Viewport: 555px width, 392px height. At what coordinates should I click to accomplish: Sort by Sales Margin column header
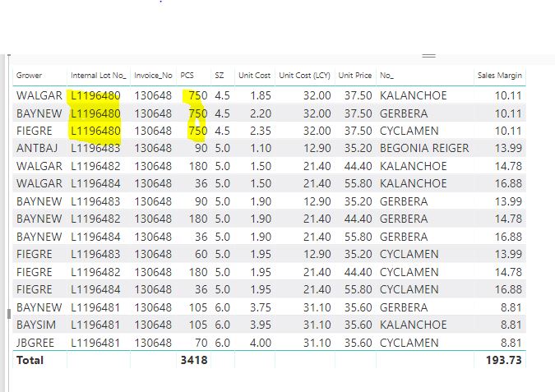pos(499,76)
